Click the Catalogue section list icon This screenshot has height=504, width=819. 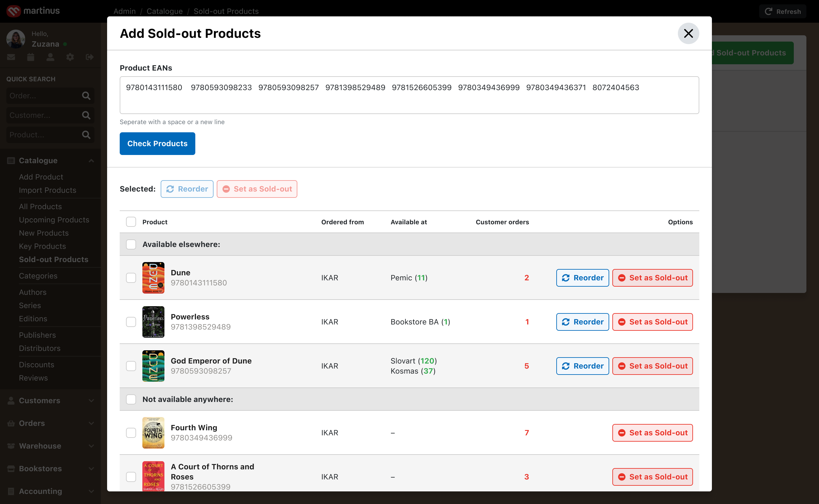tap(11, 161)
